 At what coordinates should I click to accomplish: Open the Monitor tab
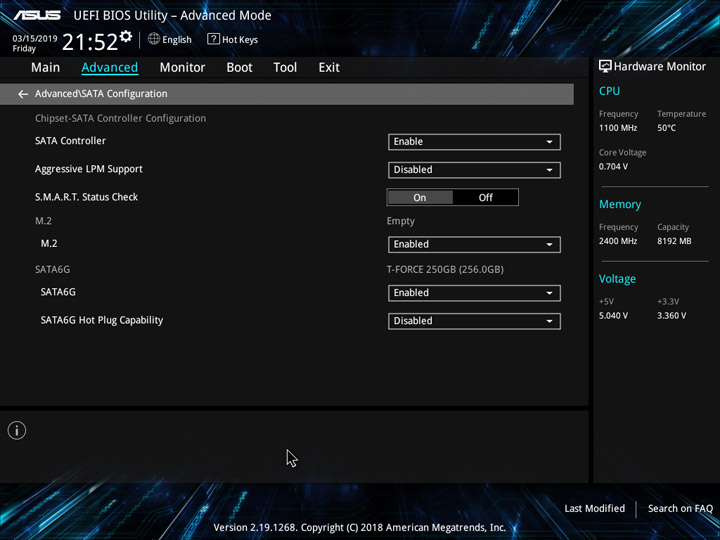pos(182,68)
